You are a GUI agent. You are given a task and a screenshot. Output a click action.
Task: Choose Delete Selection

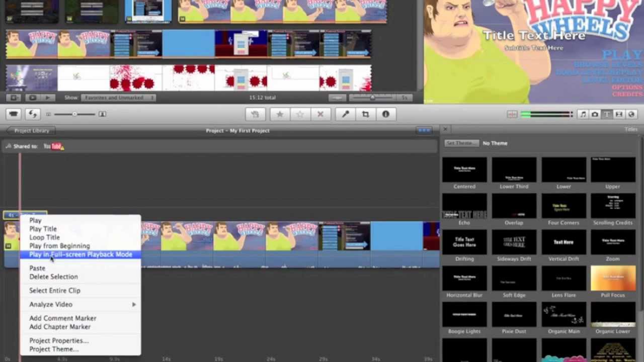[x=80, y=277]
